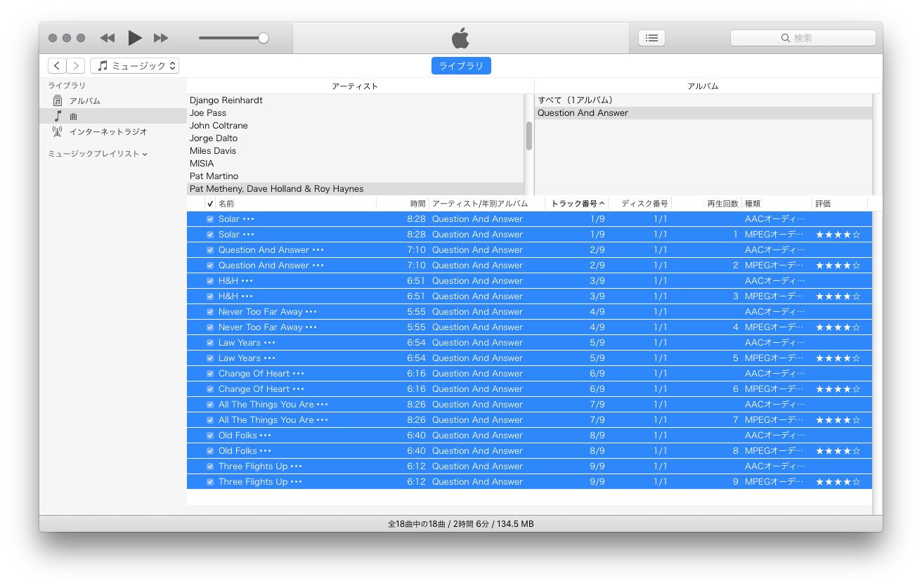Adjust the volume slider knob
The image size is (922, 588).
(x=264, y=38)
